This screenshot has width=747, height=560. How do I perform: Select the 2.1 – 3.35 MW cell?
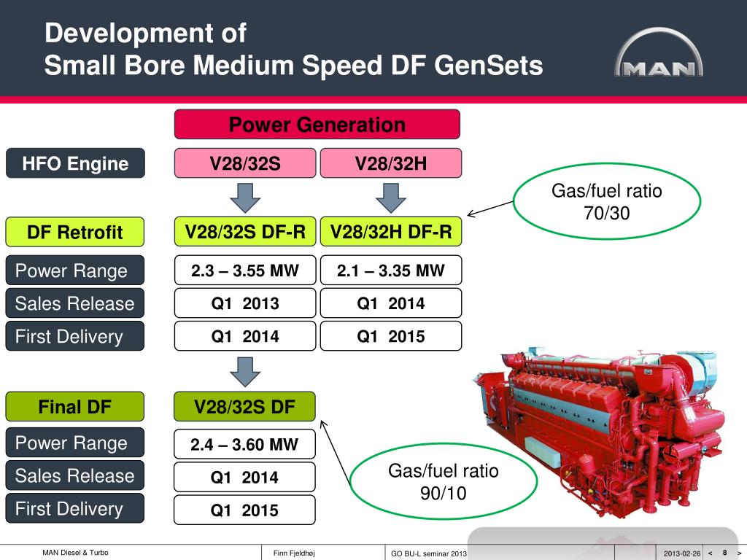(391, 271)
